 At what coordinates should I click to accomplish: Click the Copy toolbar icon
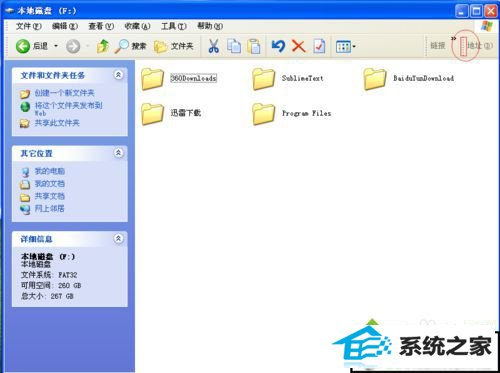pos(234,46)
